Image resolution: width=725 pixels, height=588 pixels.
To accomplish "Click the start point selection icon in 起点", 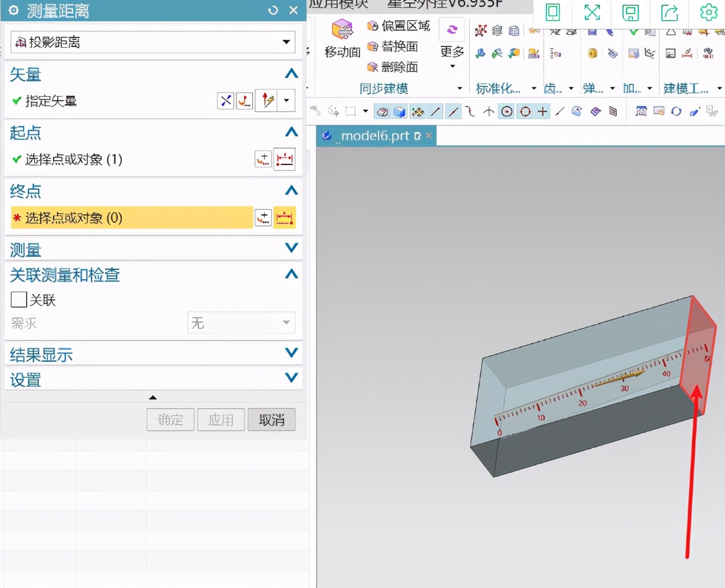I will (285, 159).
